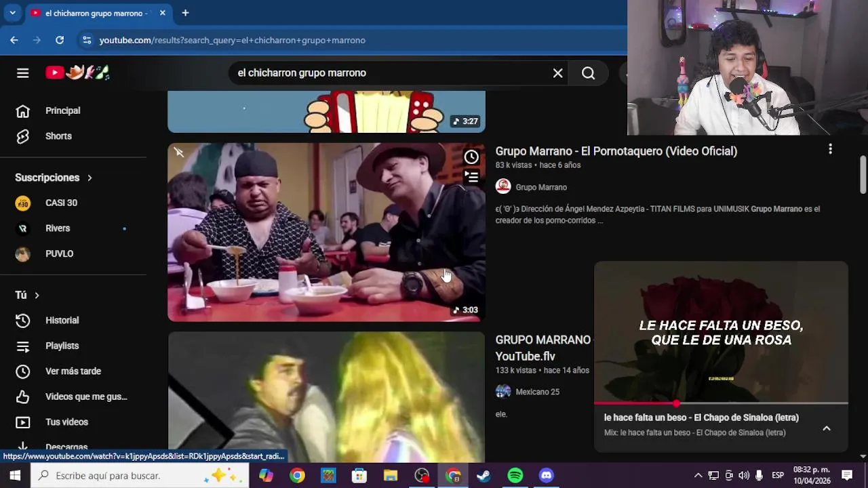Open a new browser tab

coord(185,13)
